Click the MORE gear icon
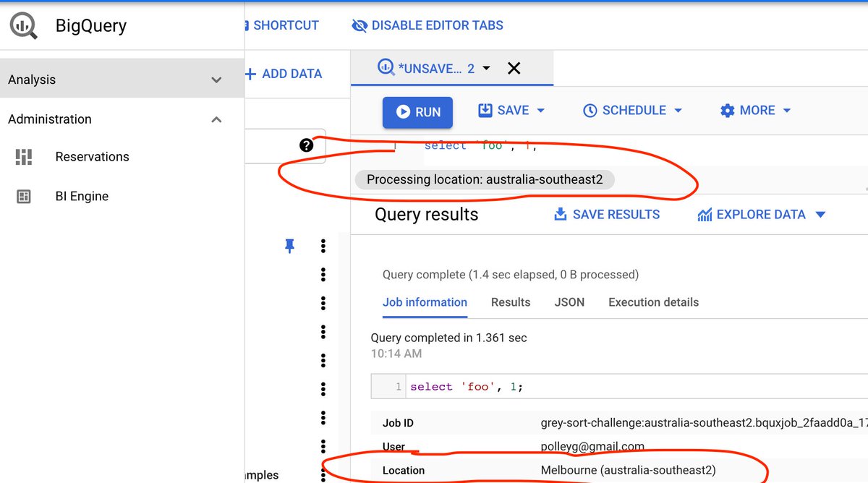 click(727, 111)
